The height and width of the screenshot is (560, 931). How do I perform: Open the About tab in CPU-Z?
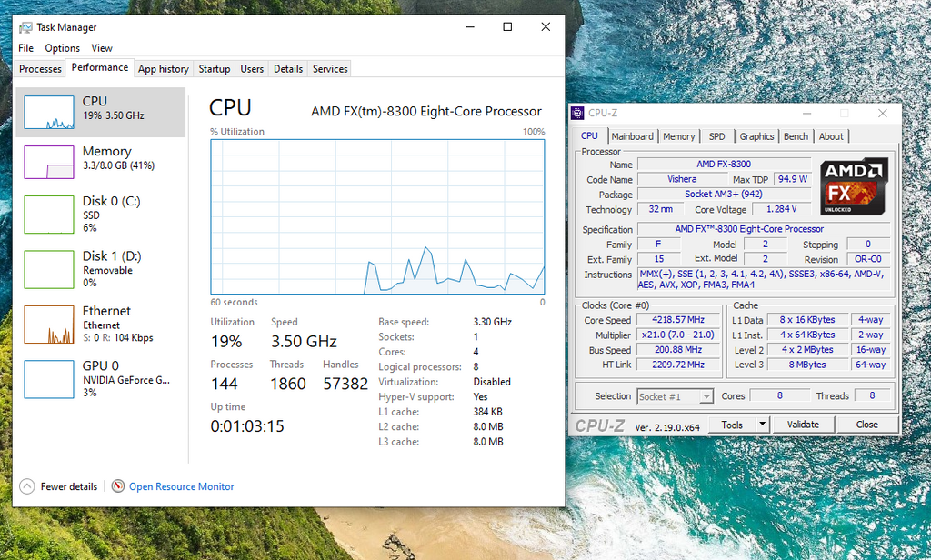(x=831, y=136)
